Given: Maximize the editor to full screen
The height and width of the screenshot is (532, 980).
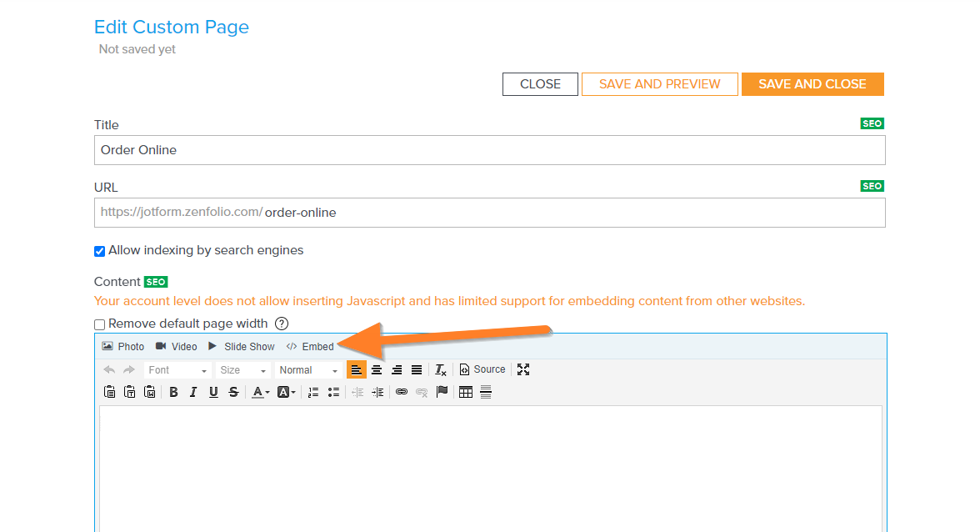Looking at the screenshot, I should coord(523,370).
